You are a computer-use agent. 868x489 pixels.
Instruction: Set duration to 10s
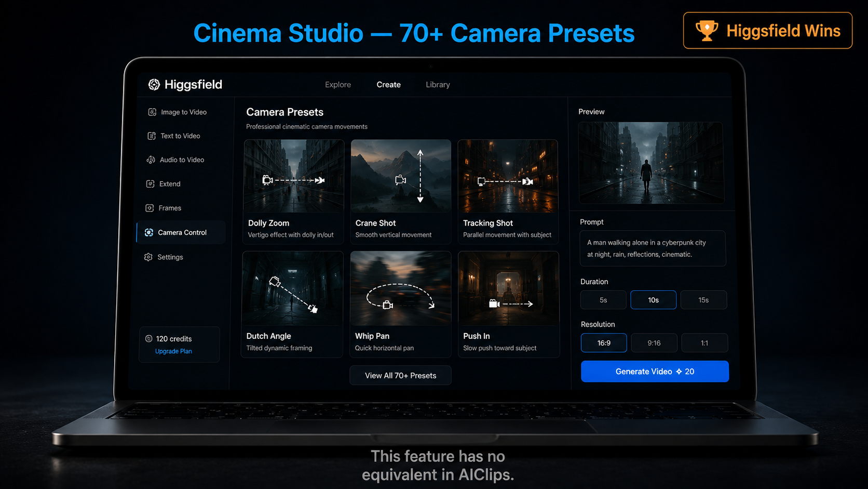tap(654, 300)
